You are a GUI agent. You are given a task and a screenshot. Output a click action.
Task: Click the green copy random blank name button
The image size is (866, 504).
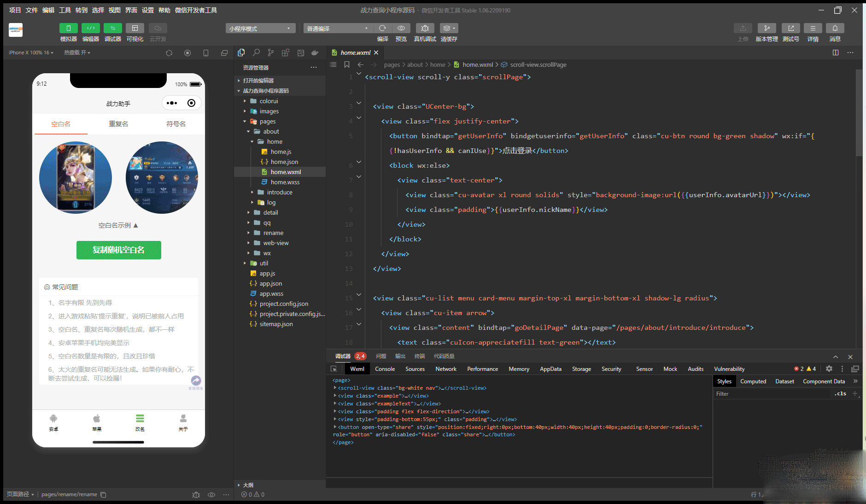[118, 250]
